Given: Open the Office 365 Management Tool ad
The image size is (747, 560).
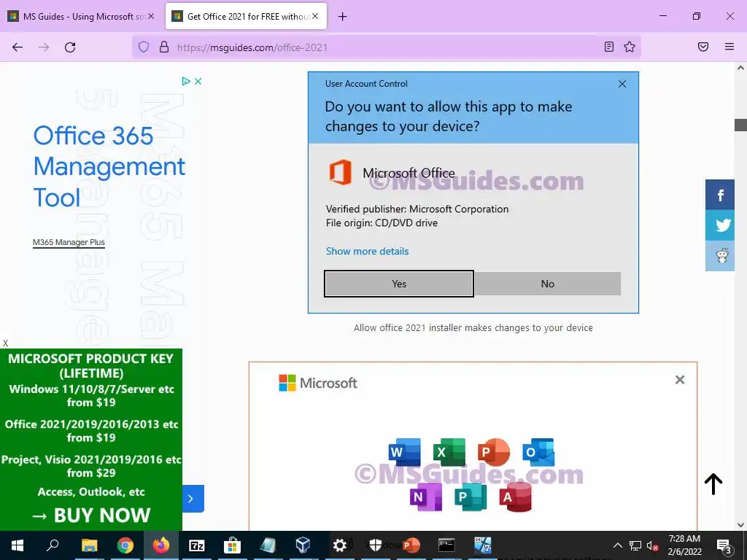Looking at the screenshot, I should point(109,166).
